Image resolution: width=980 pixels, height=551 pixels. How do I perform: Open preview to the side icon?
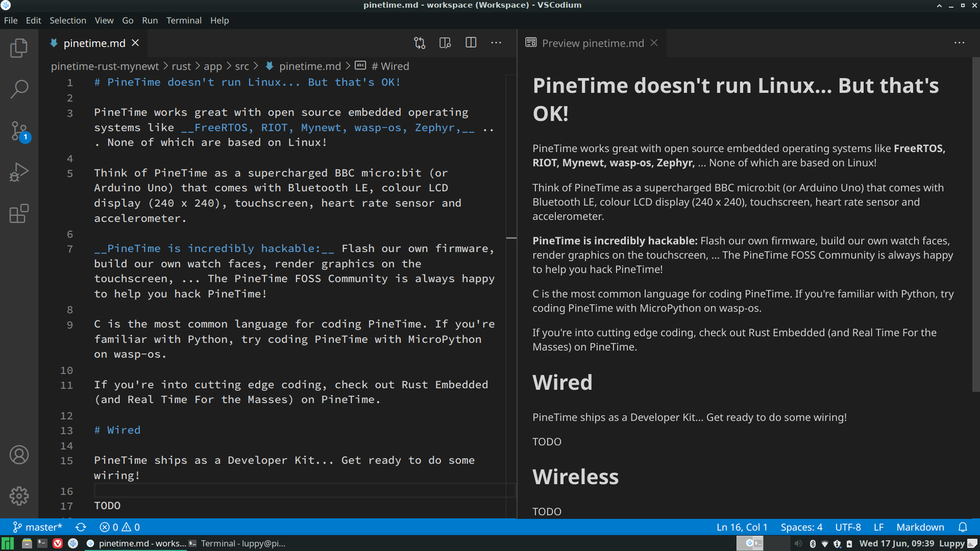click(x=445, y=43)
